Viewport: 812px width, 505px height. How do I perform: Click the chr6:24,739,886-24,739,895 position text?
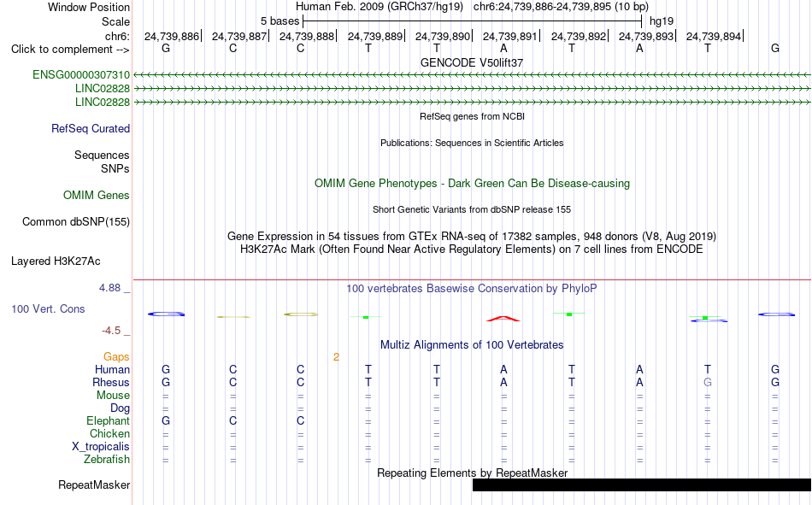click(561, 7)
